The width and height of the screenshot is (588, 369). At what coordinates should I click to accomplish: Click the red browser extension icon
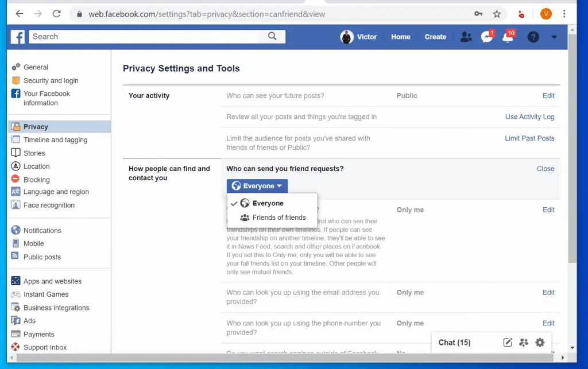(521, 14)
